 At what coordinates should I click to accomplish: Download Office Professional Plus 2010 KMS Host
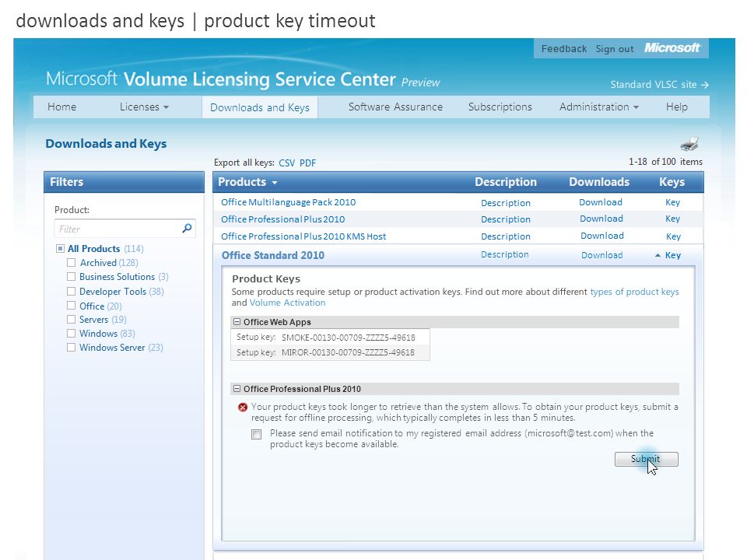tap(601, 236)
